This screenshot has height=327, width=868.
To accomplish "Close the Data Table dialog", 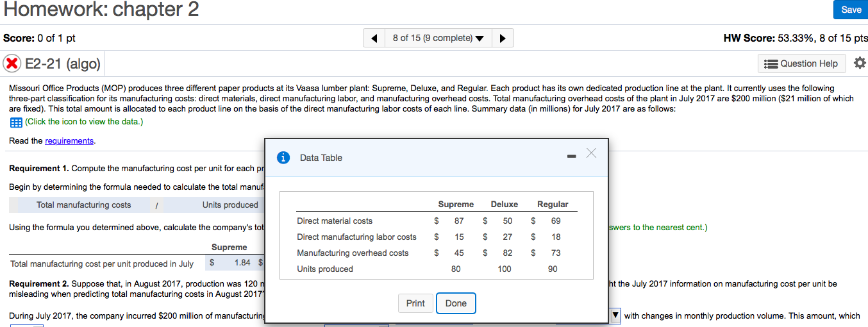I will 591,153.
